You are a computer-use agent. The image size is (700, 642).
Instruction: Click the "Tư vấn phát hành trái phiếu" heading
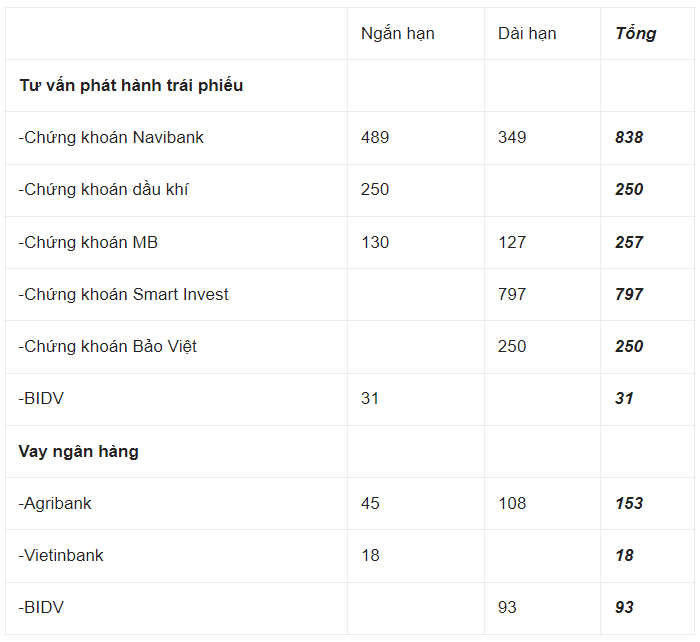[131, 85]
